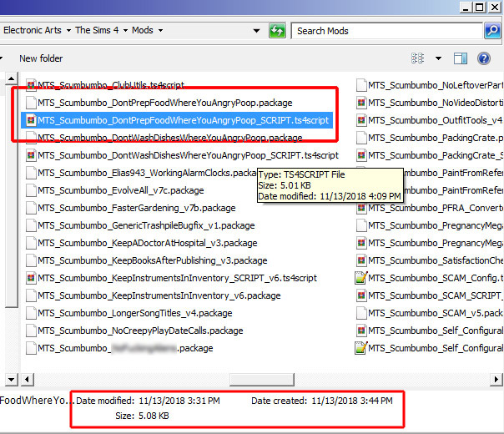Select KeepInstrumentsInInventory_SCRIPT_v6.ts4script file icon
This screenshot has height=434, width=504.
31,278
